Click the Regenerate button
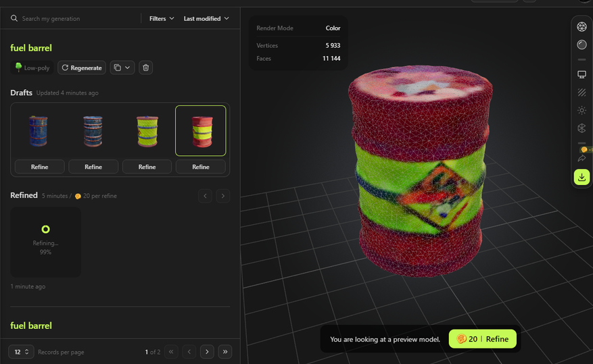This screenshot has height=364, width=593. [82, 68]
